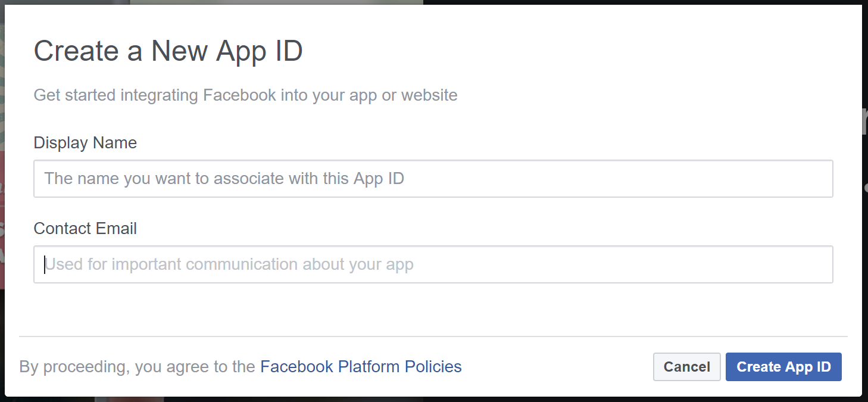This screenshot has height=402, width=868.
Task: Focus the Contact Email text box
Action: point(433,264)
